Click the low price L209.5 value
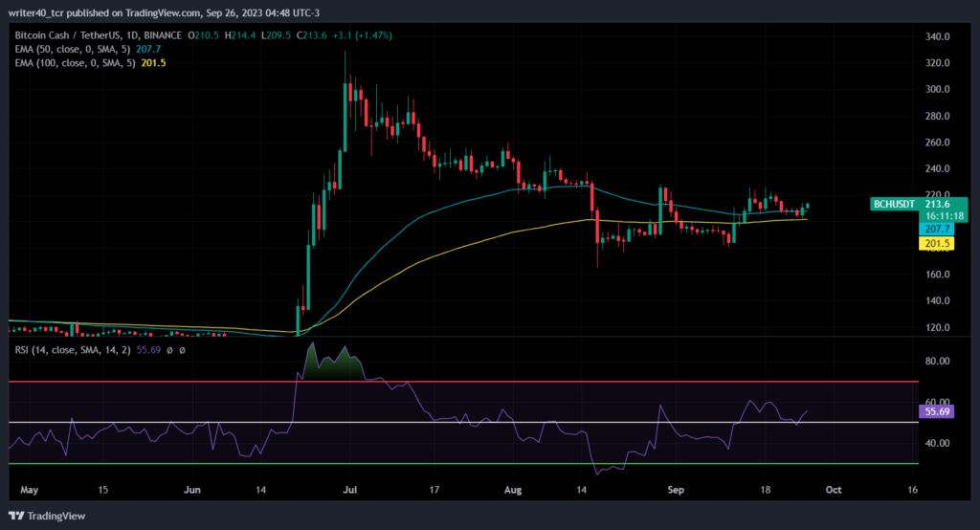 276,35
